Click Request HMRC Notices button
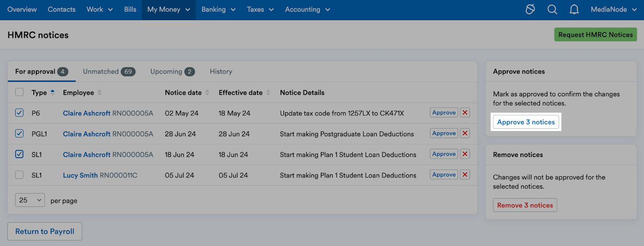 coord(595,35)
